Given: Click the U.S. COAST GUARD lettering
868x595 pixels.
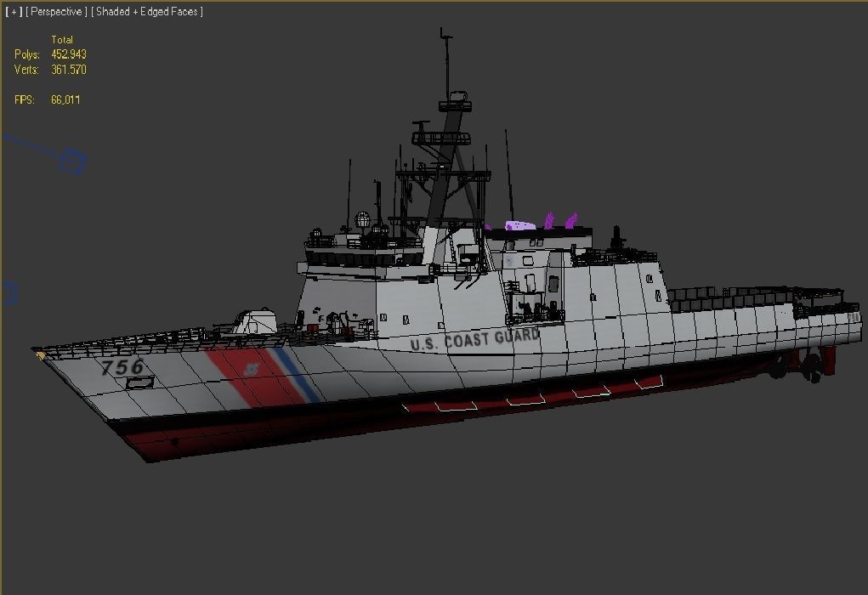Looking at the screenshot, I should coord(476,337).
